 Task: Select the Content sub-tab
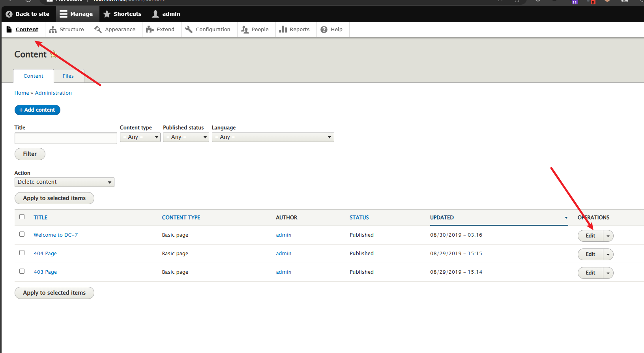point(34,76)
